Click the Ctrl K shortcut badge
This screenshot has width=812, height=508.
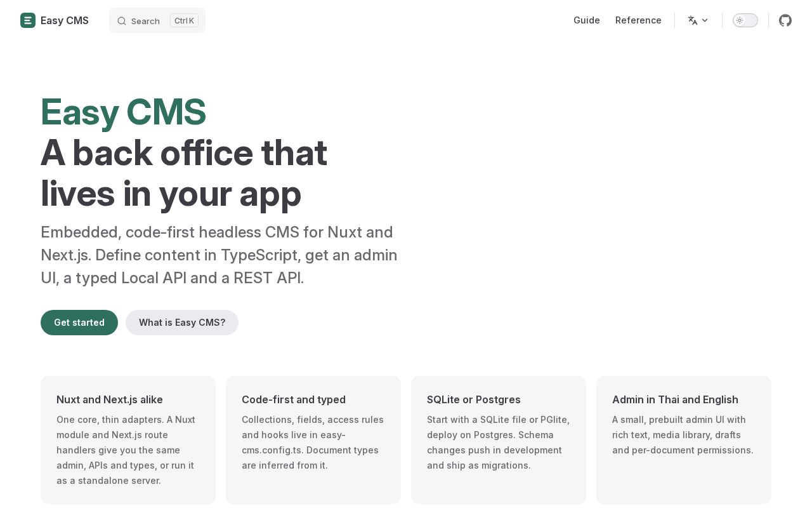click(x=184, y=20)
